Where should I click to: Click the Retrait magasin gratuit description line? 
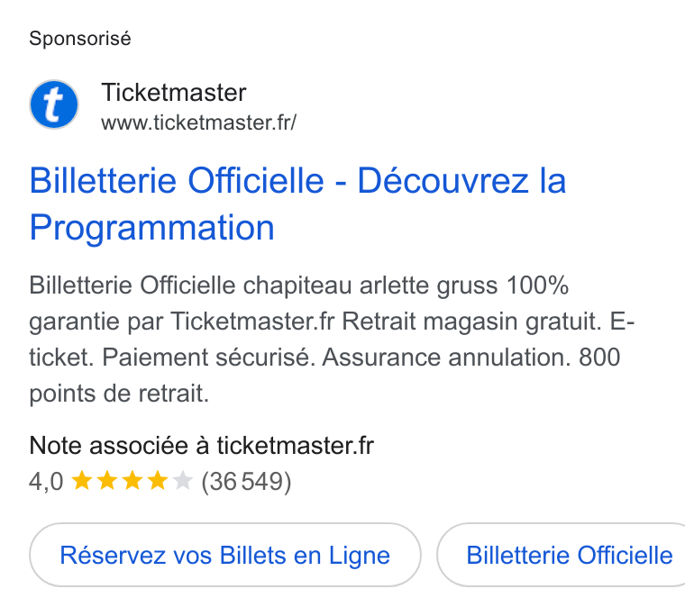pyautogui.click(x=332, y=322)
